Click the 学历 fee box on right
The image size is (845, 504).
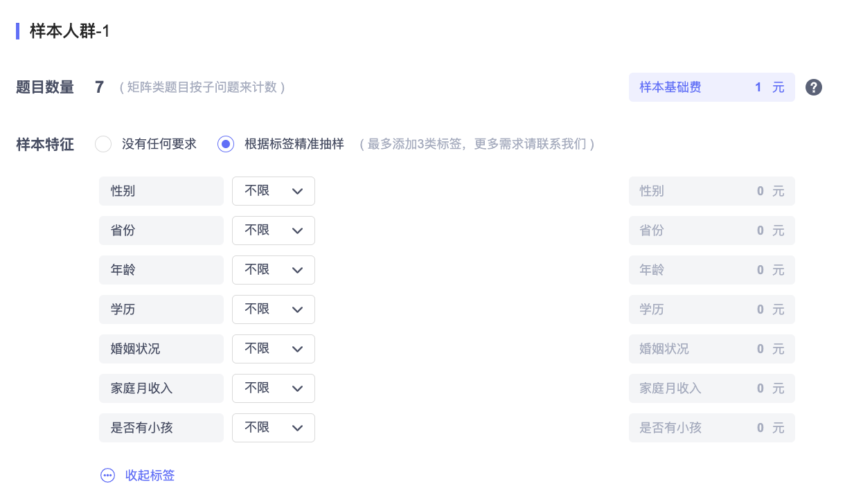711,309
